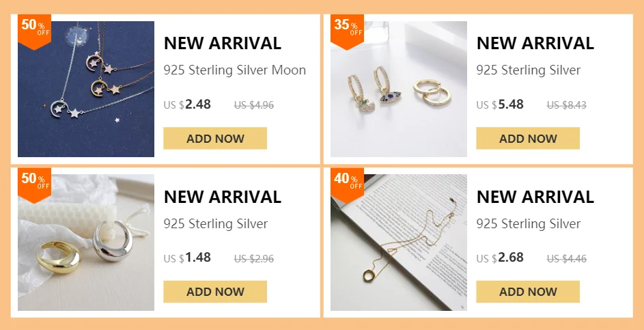Click the 50% off badge on moon necklace

pos(34,29)
